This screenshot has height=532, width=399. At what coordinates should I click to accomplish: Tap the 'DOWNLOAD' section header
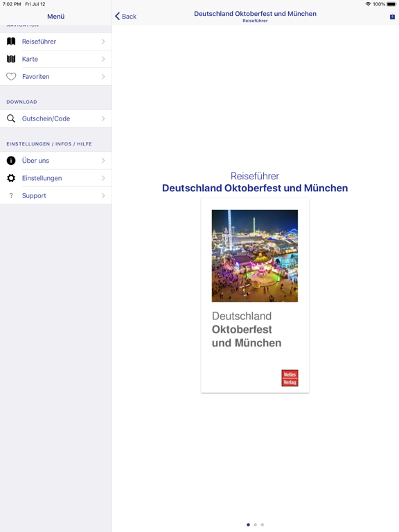21,102
